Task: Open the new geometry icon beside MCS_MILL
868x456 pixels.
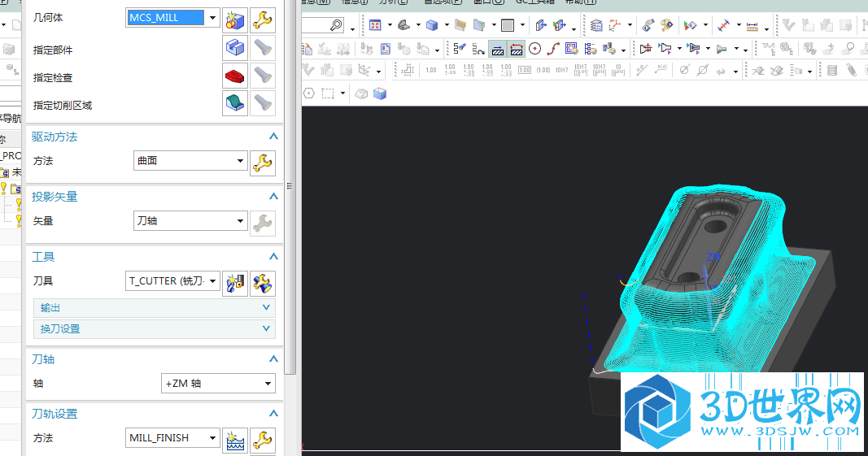Action: click(235, 20)
